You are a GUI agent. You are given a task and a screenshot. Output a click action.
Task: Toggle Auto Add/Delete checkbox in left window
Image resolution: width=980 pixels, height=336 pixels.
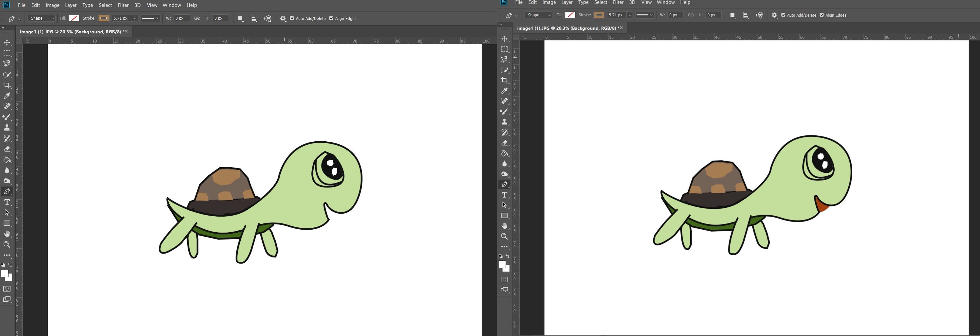[x=292, y=18]
